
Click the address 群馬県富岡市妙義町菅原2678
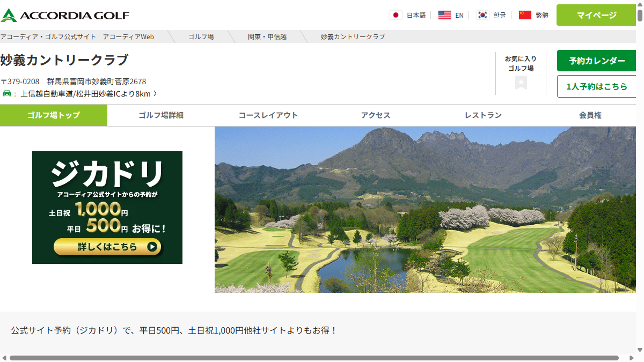97,82
